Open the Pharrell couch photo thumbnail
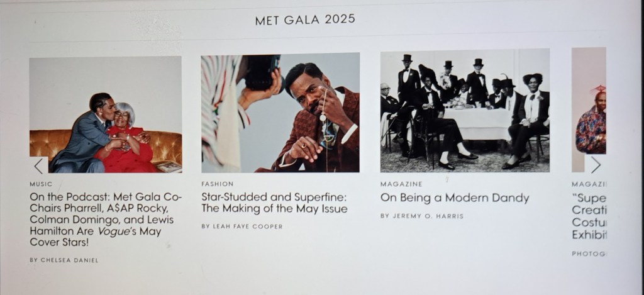Screen dimensions: 644x295 (x=106, y=114)
